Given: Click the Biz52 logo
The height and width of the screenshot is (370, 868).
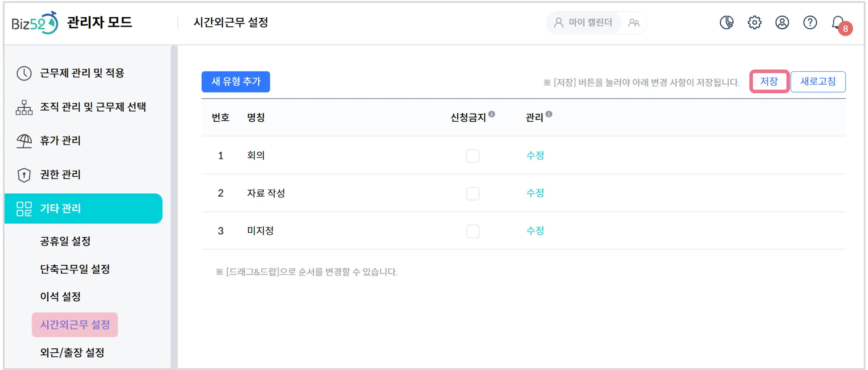Looking at the screenshot, I should click(x=35, y=23).
